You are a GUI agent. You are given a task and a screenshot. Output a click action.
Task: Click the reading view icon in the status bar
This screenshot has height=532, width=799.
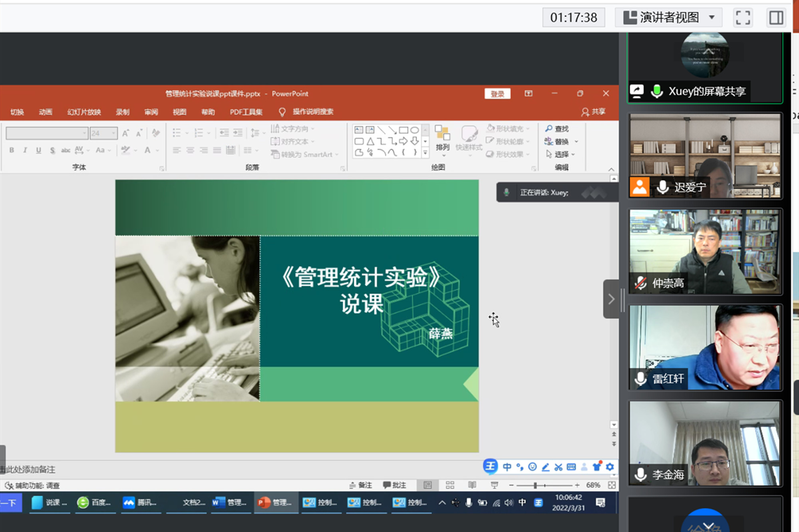(x=472, y=485)
